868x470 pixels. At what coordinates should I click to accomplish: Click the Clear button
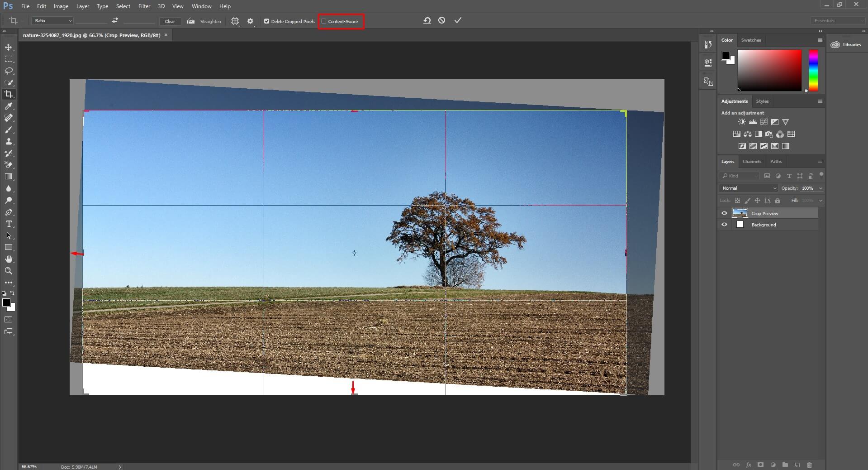[170, 21]
